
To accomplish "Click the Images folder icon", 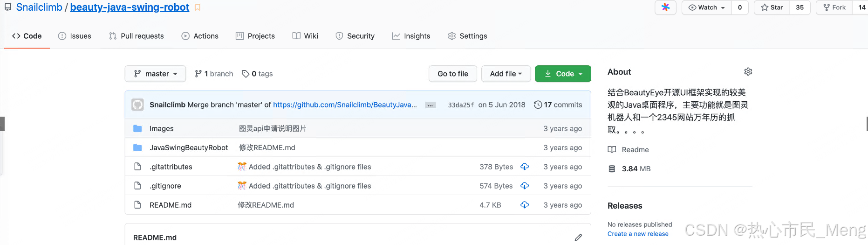I will click(137, 128).
